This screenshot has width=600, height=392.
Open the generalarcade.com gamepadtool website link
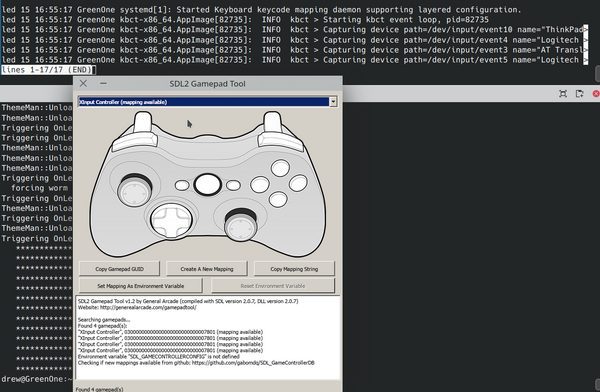(x=148, y=307)
